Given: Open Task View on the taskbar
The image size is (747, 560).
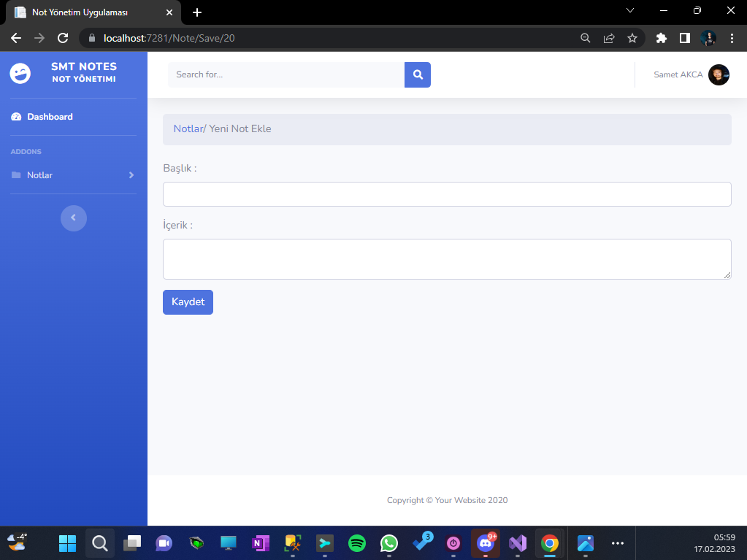Looking at the screenshot, I should (x=132, y=543).
